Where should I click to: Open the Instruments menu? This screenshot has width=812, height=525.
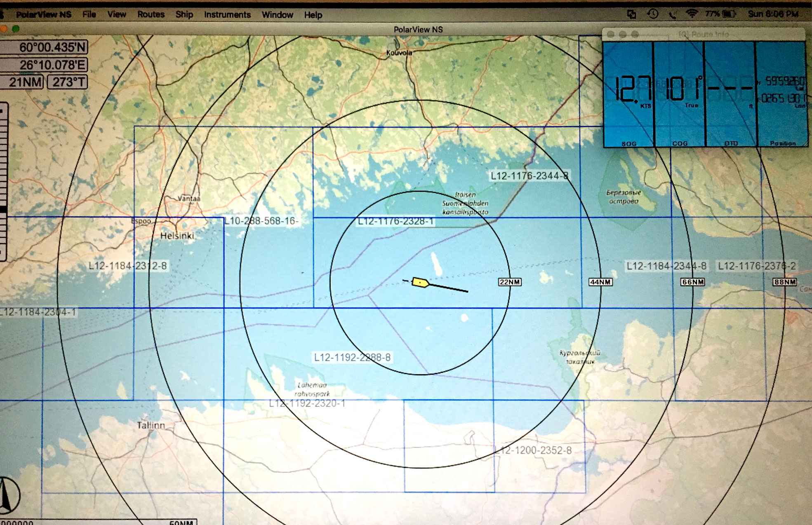227,15
